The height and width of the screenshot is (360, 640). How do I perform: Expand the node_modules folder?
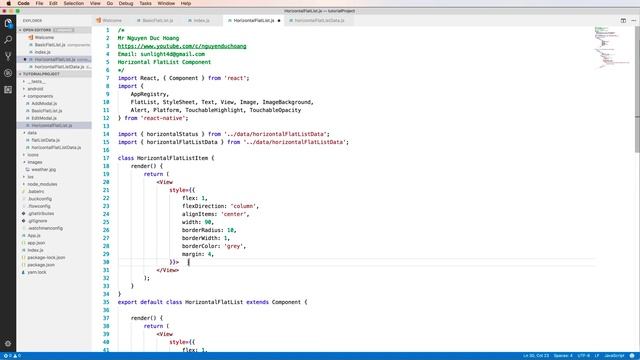tap(42, 184)
